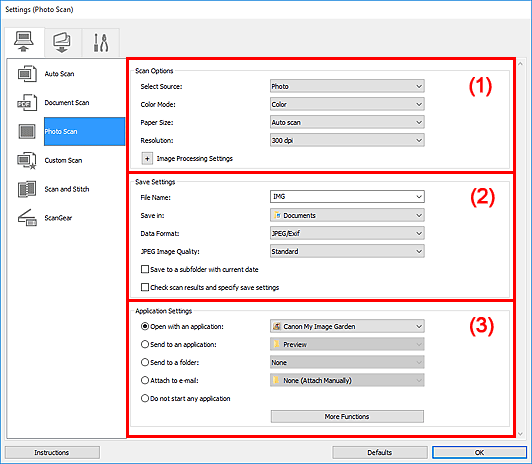The image size is (532, 464).
Task: Click the None (Attach Manually) dropdown
Action: (347, 380)
